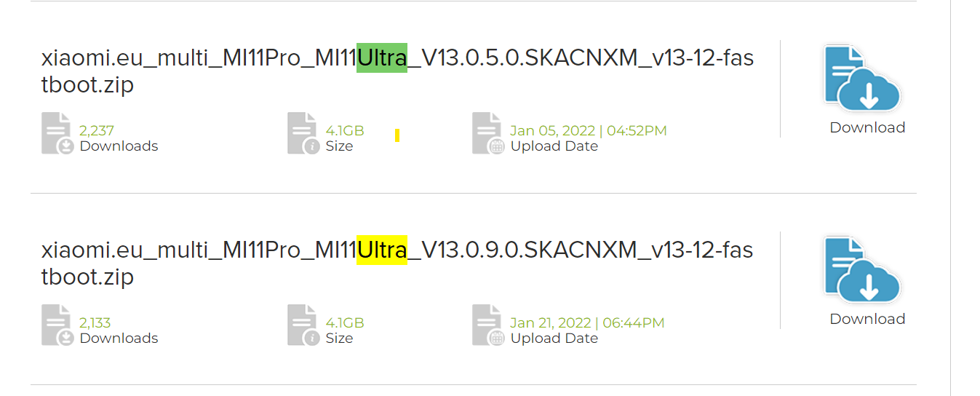Click the 4.1GB size value for V13.0.9.0
Image resolution: width=980 pixels, height=396 pixels.
tap(345, 322)
